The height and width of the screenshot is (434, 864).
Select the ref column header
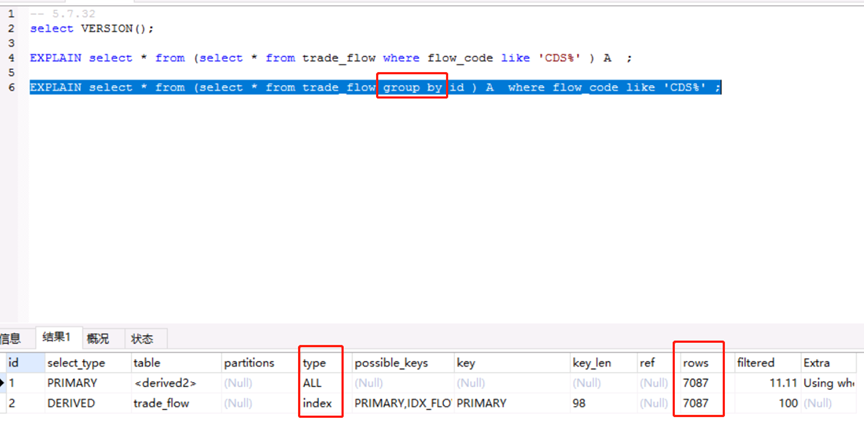[658, 363]
